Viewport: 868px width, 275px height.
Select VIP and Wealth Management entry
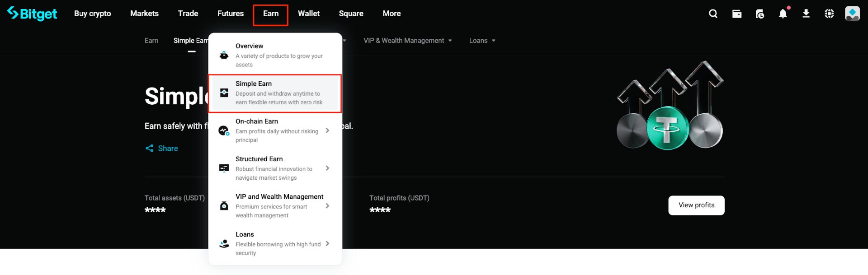click(275, 206)
